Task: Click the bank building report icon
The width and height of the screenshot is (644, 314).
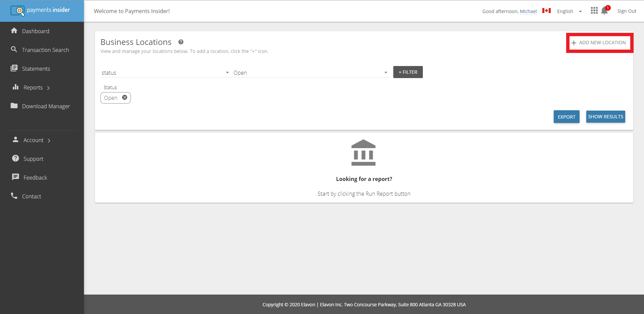Action: (363, 152)
